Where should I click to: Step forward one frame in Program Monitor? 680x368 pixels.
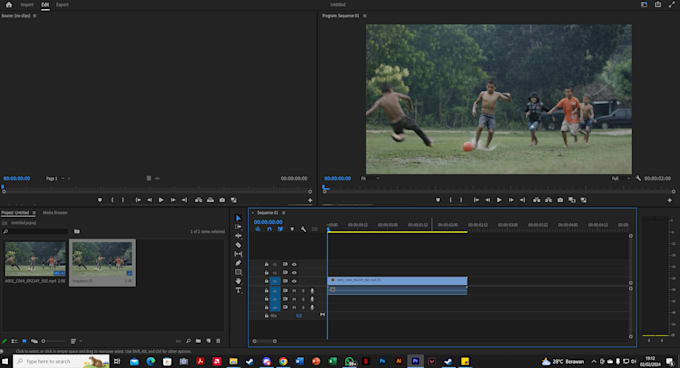click(511, 200)
